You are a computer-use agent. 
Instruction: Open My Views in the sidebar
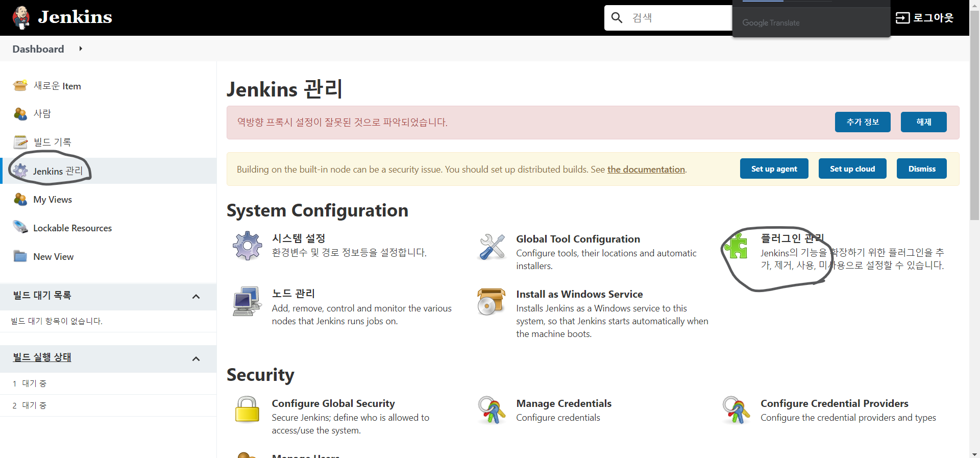click(x=53, y=200)
